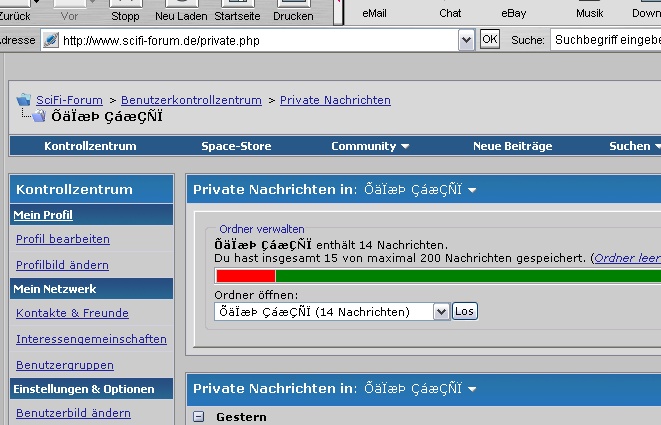Click the folder icon beside the page title
Image resolution: width=661 pixels, height=425 pixels.
(x=37, y=117)
